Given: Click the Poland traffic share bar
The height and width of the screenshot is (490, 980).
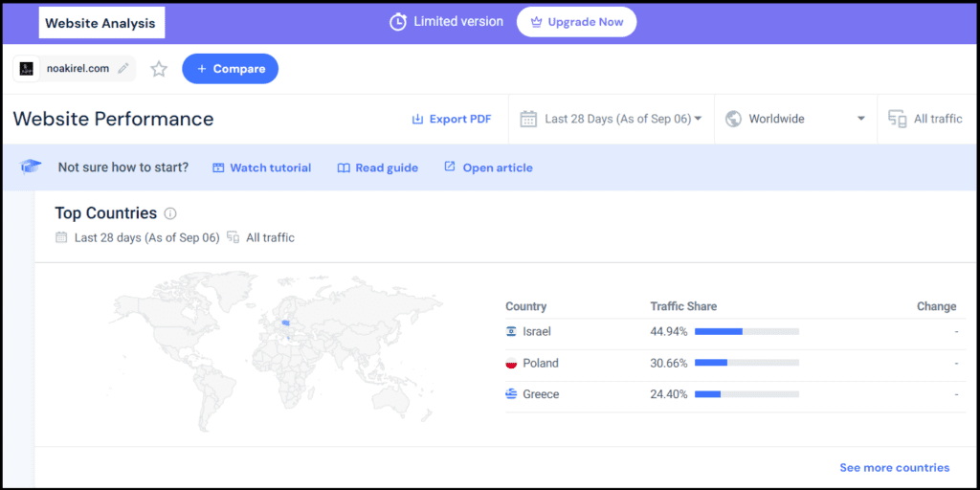Looking at the screenshot, I should 746,363.
